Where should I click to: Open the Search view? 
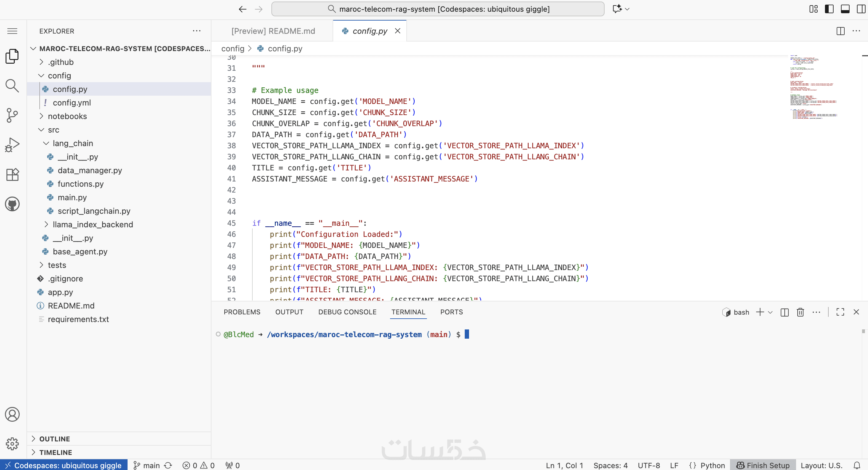tap(12, 86)
